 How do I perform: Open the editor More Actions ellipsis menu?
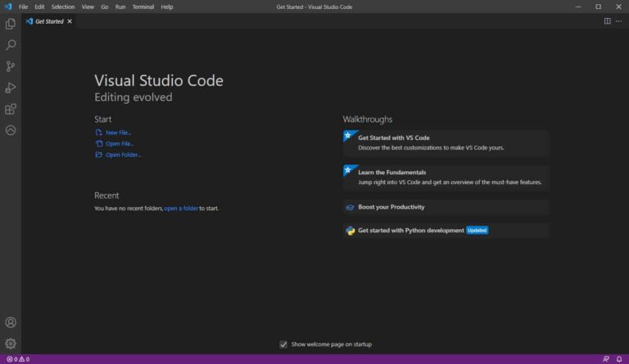[x=618, y=21]
